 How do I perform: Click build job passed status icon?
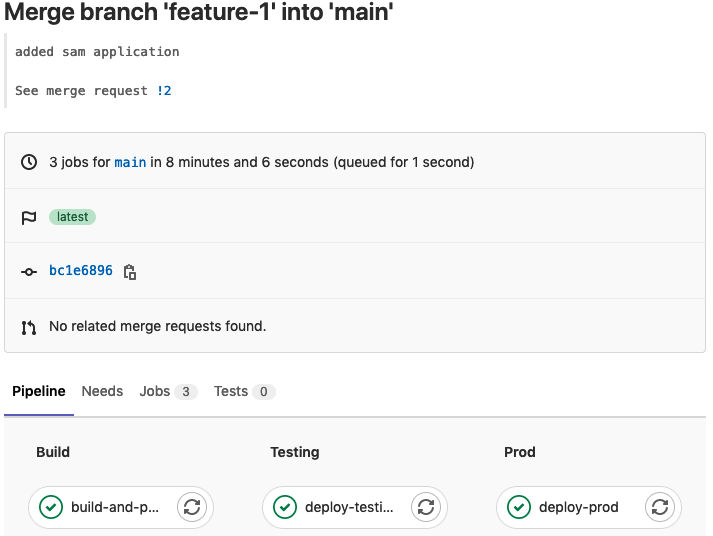click(51, 507)
